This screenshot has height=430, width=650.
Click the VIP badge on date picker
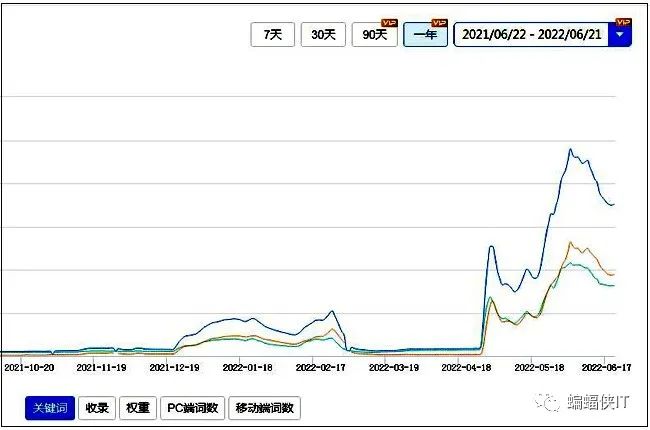pos(623,22)
